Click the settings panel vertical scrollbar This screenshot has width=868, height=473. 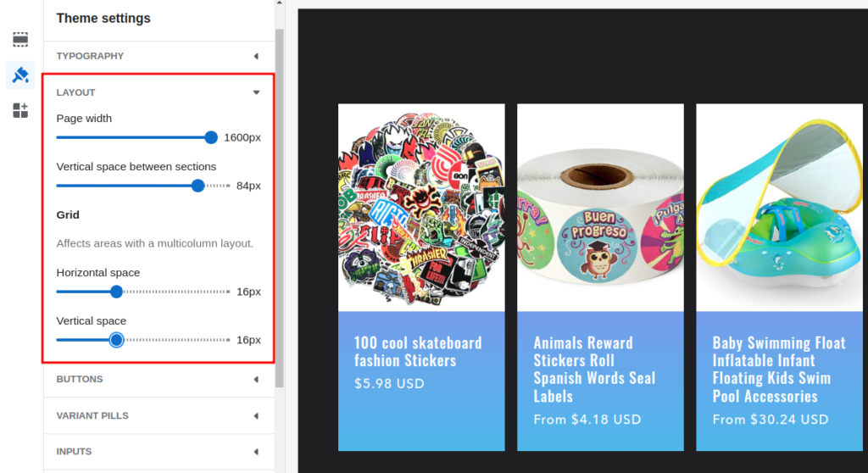(x=279, y=208)
